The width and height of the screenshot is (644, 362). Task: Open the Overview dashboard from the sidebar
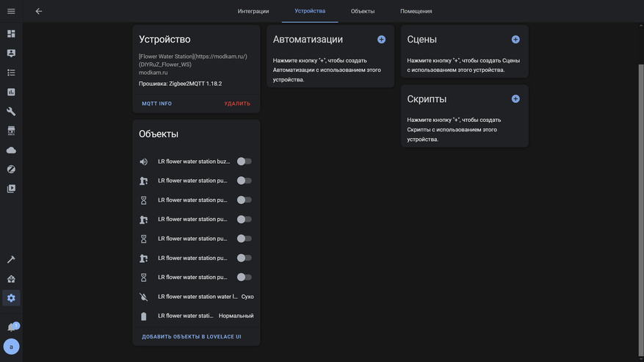point(11,34)
